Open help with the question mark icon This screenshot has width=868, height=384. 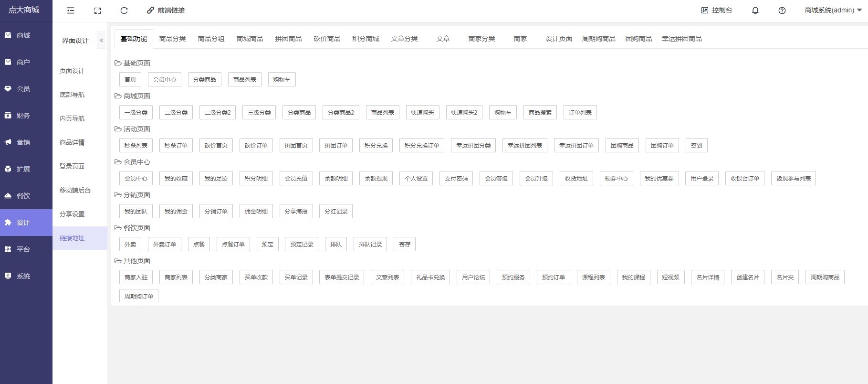[782, 10]
